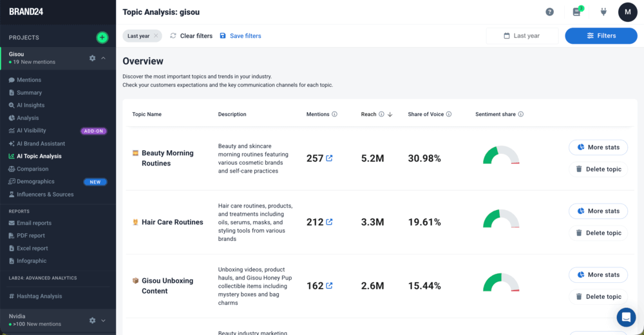Viewport: 644px width, 335px height.
Task: Open Beauty Morning Routines mentions external link
Action: tap(329, 158)
